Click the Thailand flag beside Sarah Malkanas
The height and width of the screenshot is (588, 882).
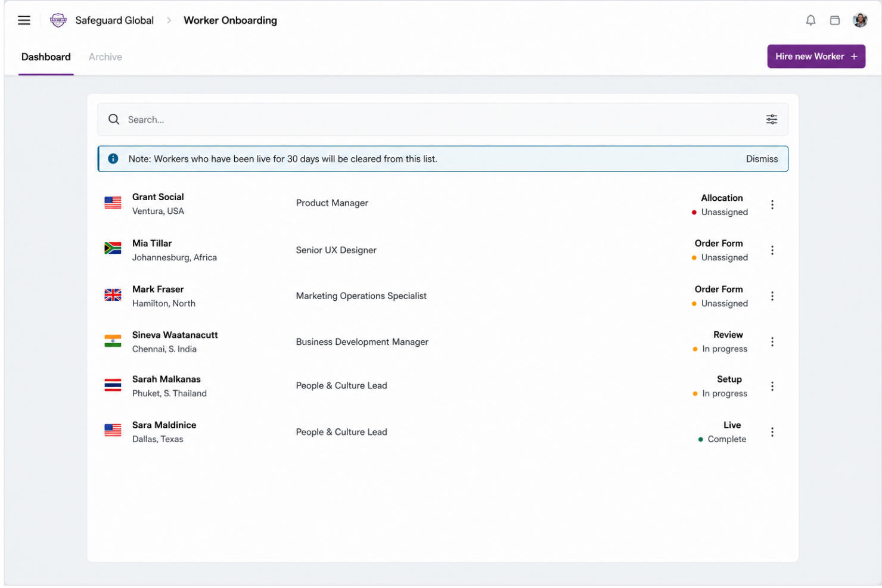click(113, 385)
